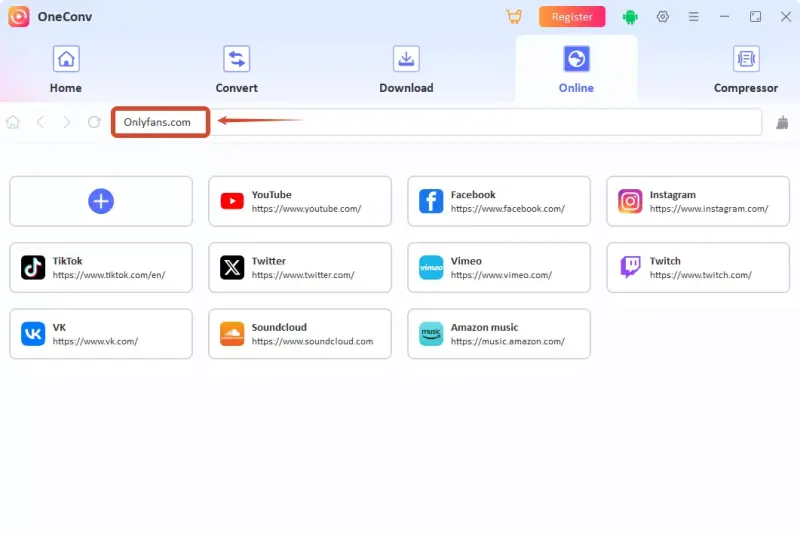Click the https://www.vk.com/ link text

pos(95,341)
